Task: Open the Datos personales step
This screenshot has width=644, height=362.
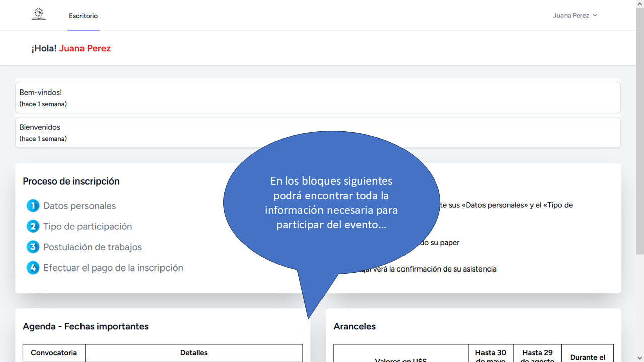Action: click(79, 206)
